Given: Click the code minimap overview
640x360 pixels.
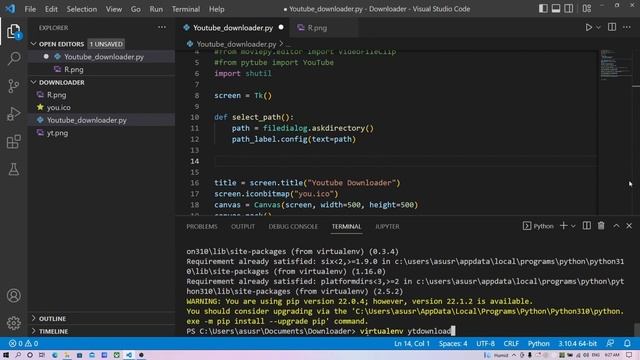Looking at the screenshot, I should click(616, 65).
